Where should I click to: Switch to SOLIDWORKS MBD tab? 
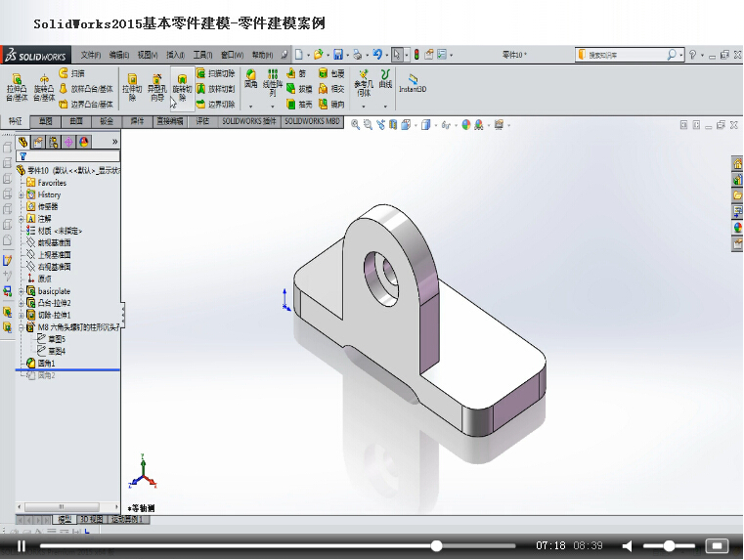coord(312,122)
